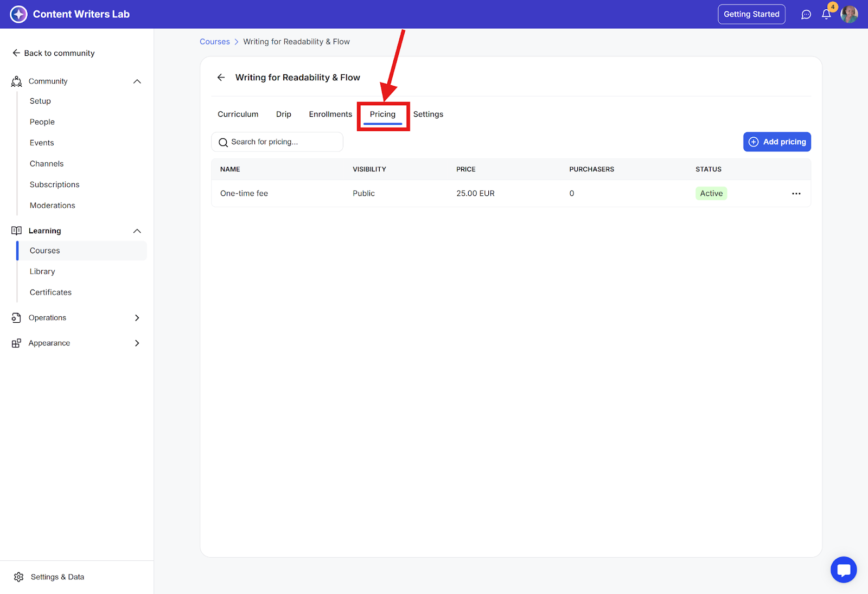Click the notification bell icon
Screen dimensions: 868x594
tap(826, 15)
